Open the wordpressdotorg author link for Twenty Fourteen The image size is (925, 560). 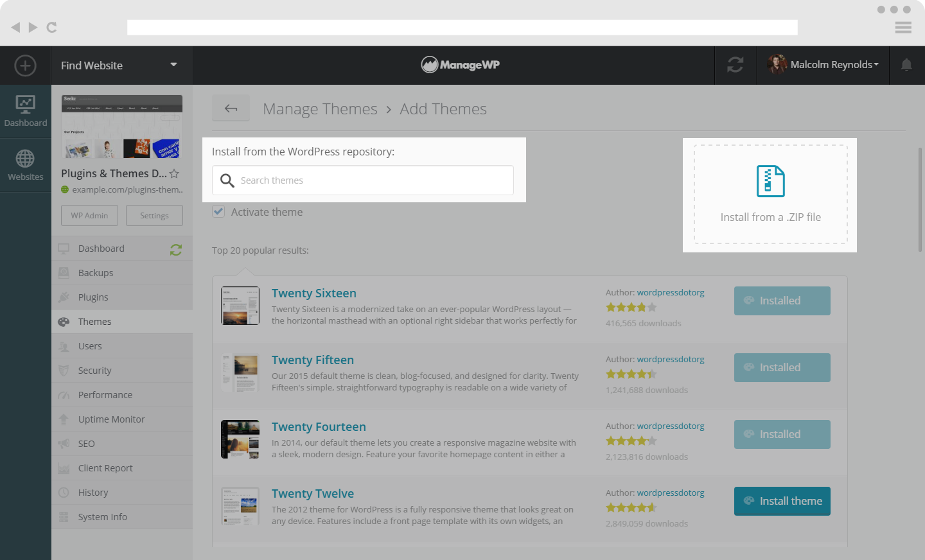point(671,426)
